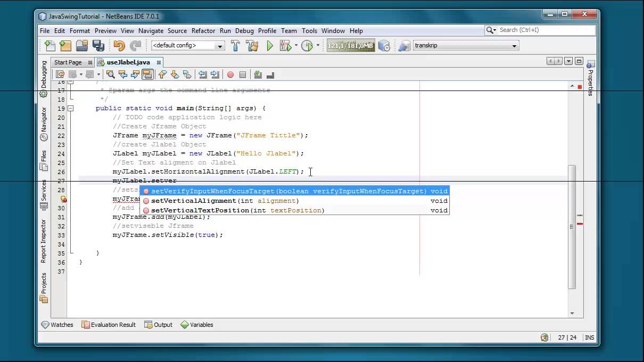Go to previous search occurrence
Image resolution: width=644 pixels, height=362 pixels.
pyautogui.click(x=123, y=75)
